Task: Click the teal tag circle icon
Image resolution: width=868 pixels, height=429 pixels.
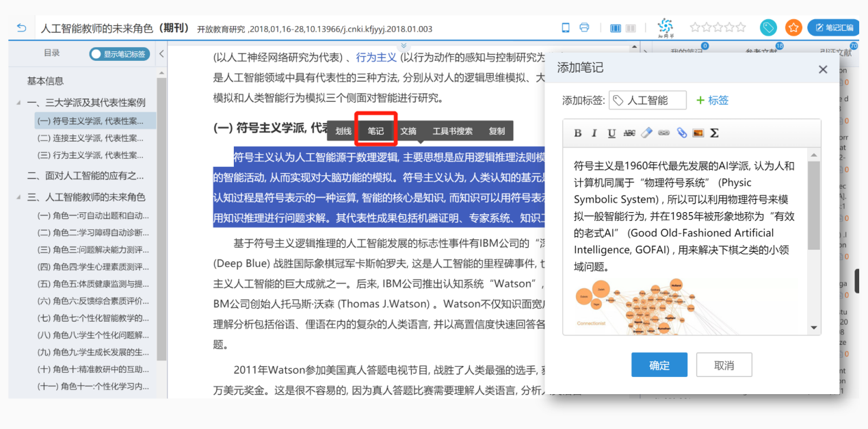Action: (x=769, y=27)
